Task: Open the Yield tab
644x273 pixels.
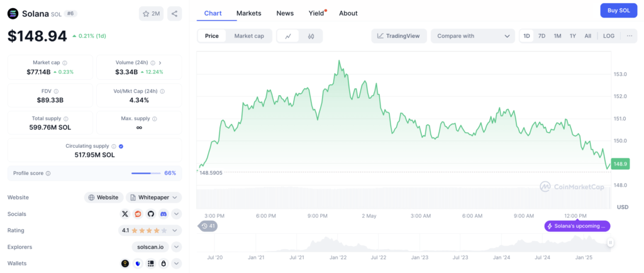Action: click(317, 13)
